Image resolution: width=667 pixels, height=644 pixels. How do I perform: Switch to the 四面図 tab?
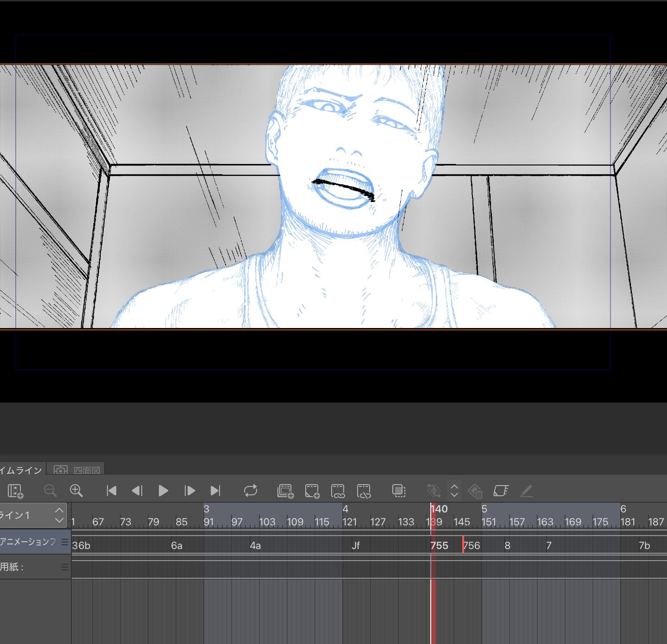(77, 470)
